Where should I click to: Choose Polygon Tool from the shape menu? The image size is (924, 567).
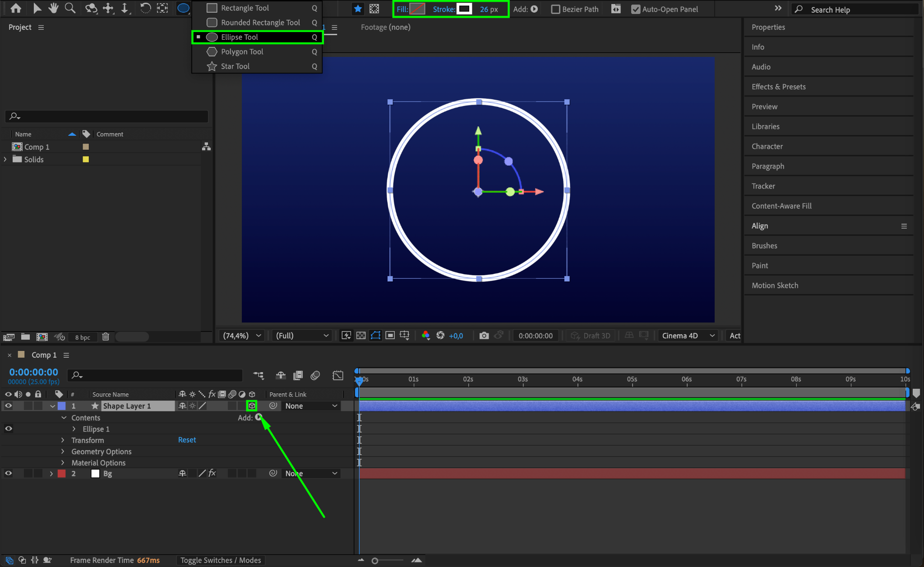pos(242,52)
